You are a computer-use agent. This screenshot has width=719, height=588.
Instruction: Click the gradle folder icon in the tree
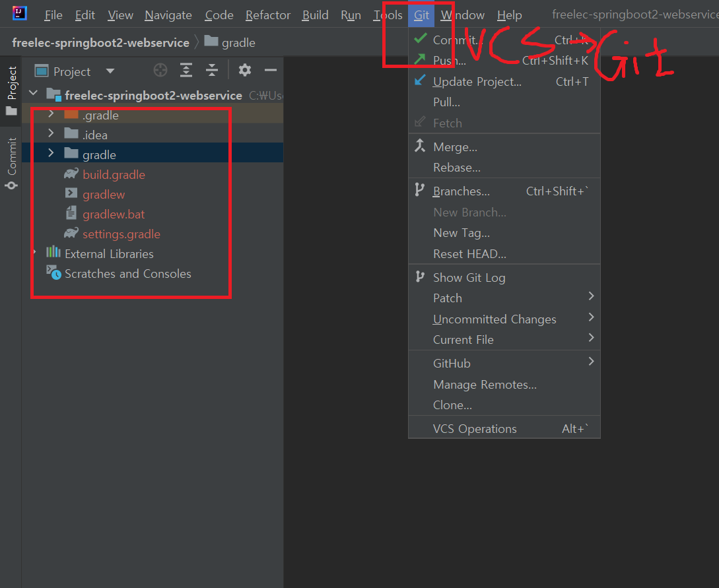[x=71, y=153]
